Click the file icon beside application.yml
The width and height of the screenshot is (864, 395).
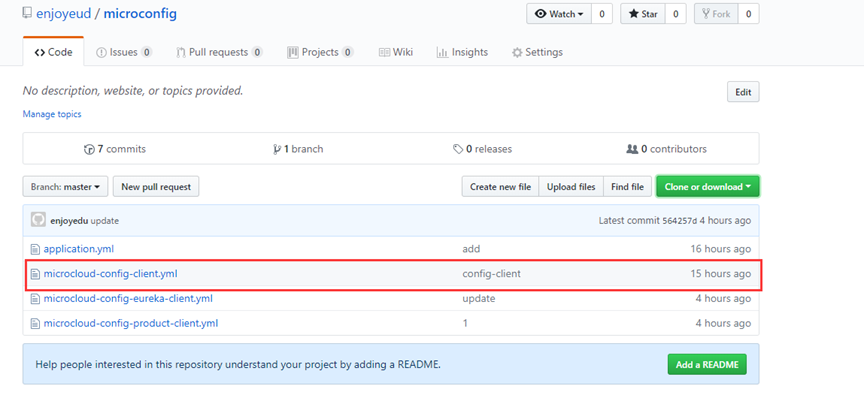click(x=35, y=249)
